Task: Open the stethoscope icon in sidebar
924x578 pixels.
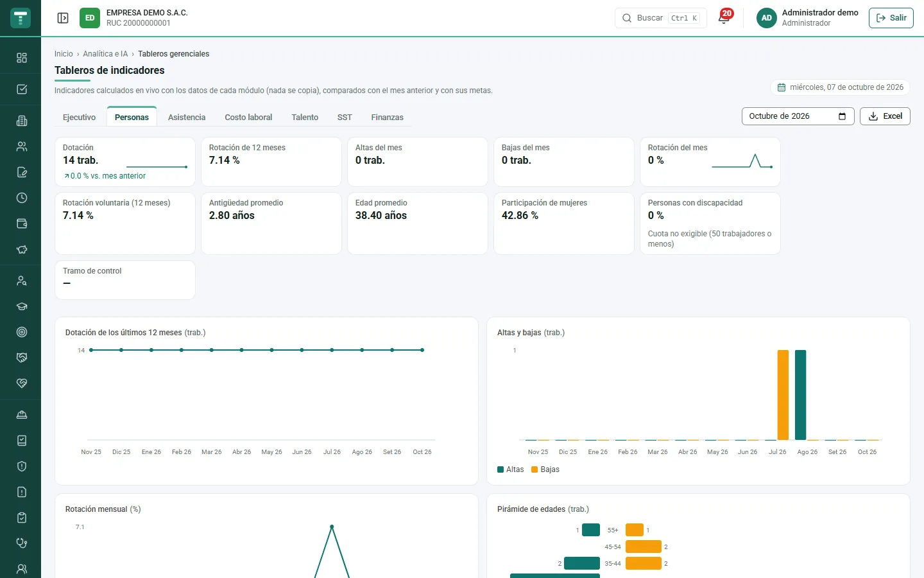Action: tap(22, 543)
